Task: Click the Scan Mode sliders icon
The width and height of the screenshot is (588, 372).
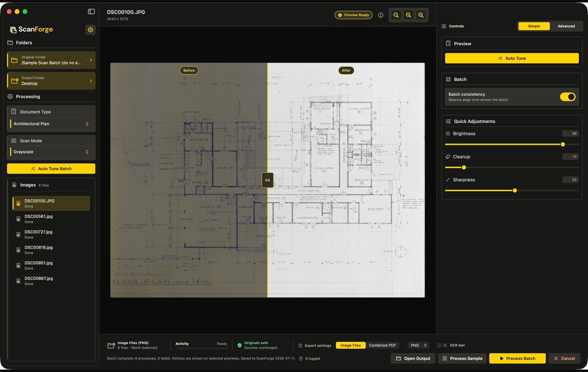Action: pos(14,140)
